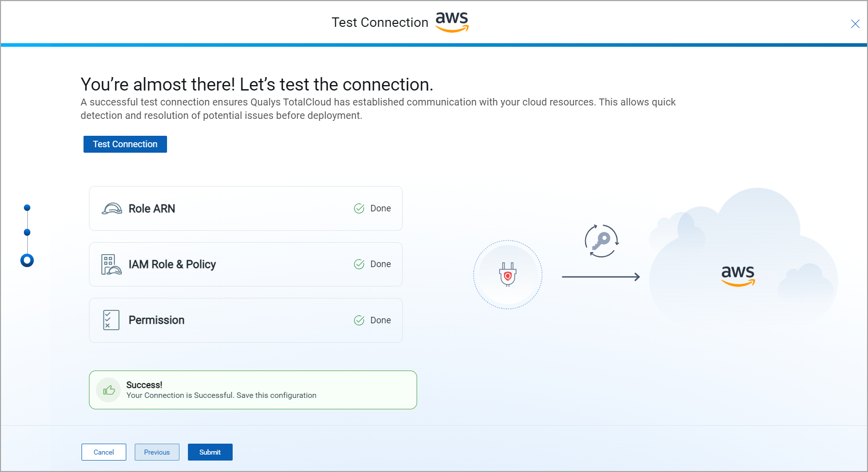This screenshot has height=472, width=868.
Task: Click the Test Connection title text
Action: (x=380, y=23)
